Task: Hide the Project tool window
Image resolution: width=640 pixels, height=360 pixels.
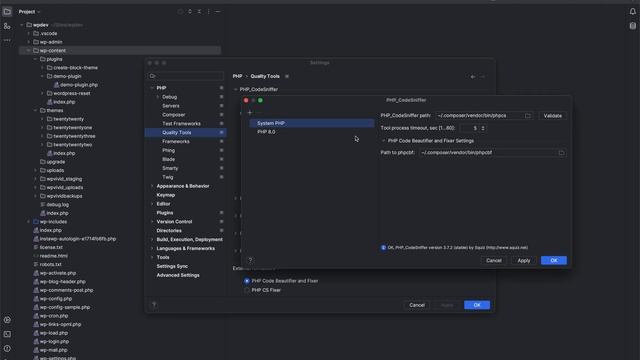Action: (218, 12)
